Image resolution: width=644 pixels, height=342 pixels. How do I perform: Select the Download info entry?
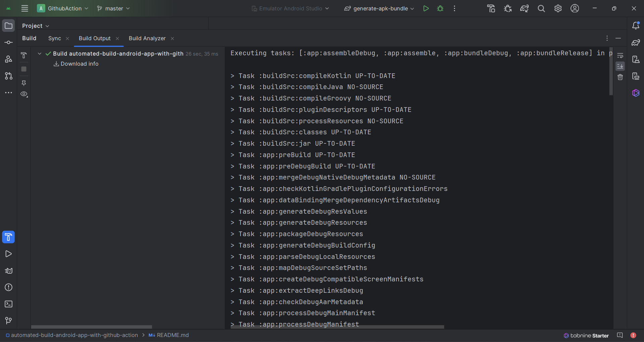pos(76,64)
